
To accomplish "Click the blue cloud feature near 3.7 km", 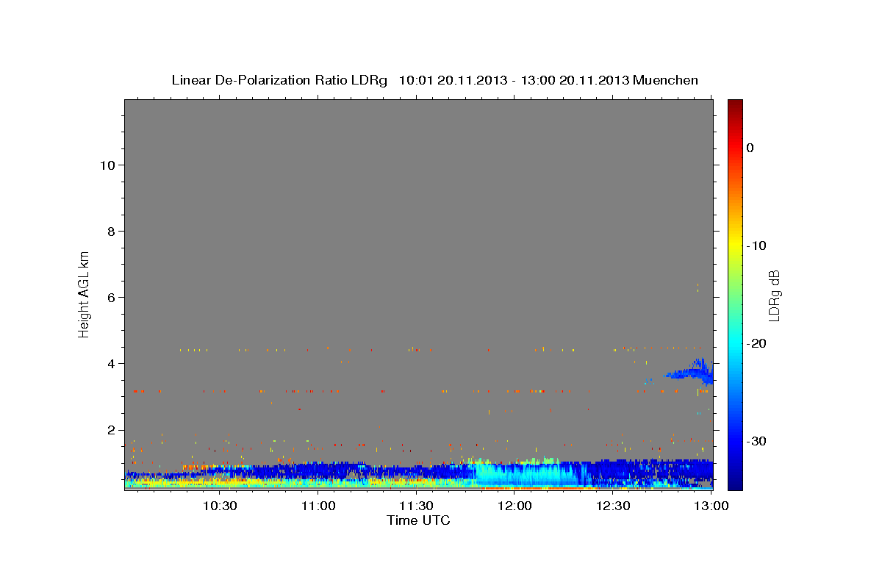I will [689, 372].
